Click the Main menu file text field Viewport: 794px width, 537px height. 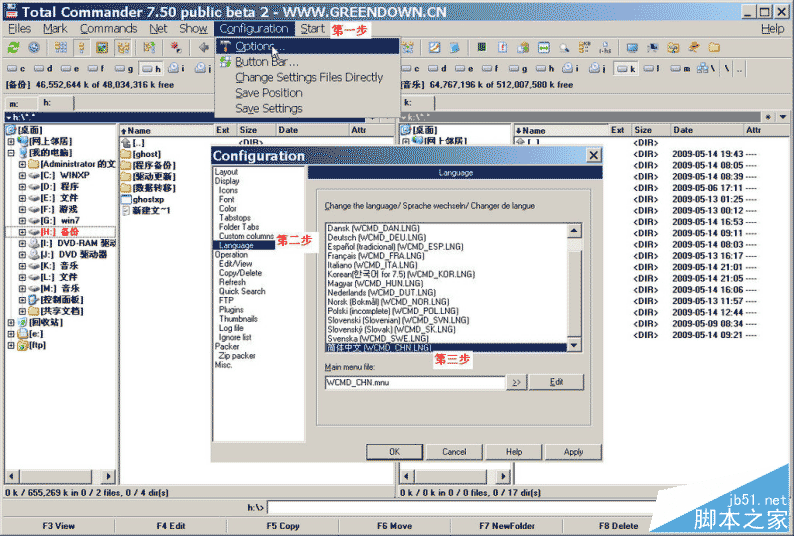414,382
